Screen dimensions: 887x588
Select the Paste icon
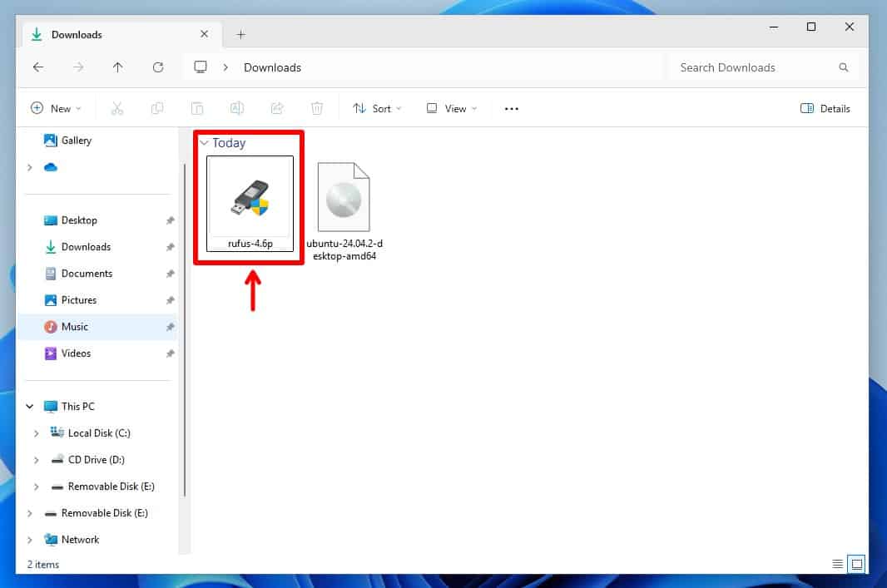coord(197,108)
